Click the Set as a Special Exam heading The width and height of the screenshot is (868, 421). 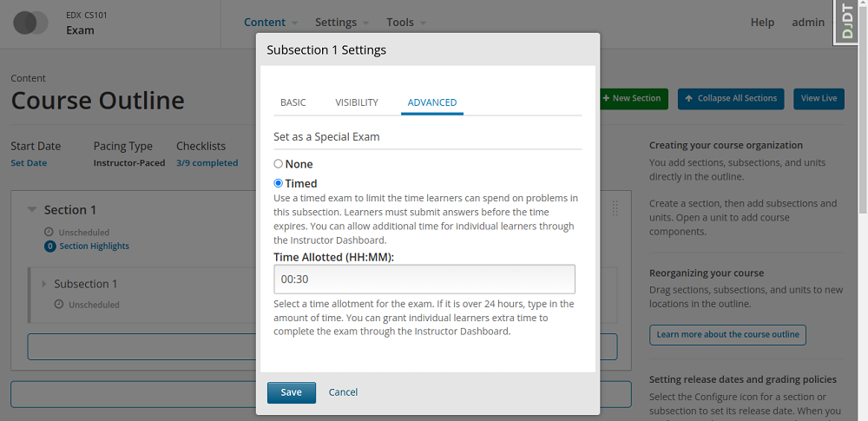[x=326, y=137]
